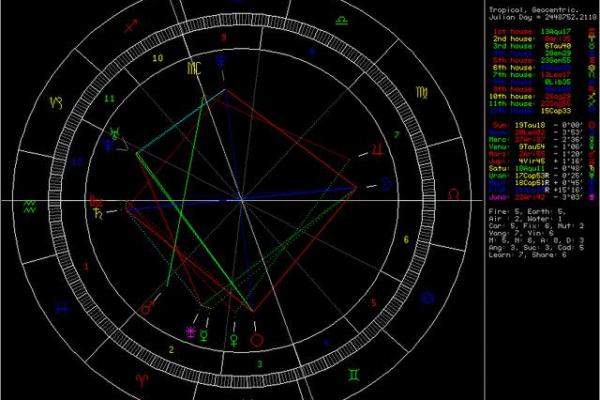Click the red Mars glyph

148,310
